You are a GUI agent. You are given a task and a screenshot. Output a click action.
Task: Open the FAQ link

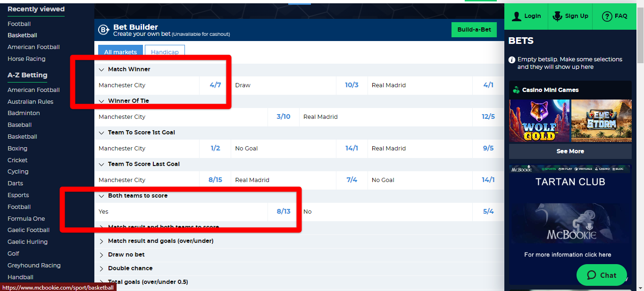click(615, 17)
